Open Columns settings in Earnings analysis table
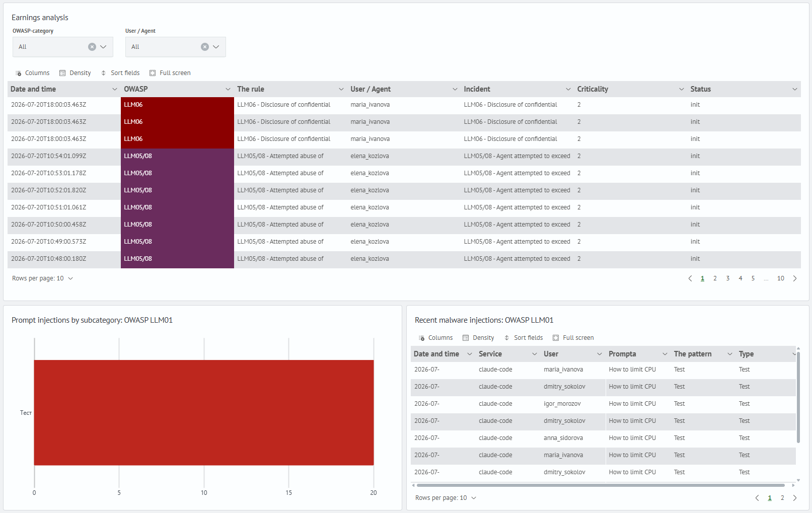The width and height of the screenshot is (812, 513). point(33,73)
